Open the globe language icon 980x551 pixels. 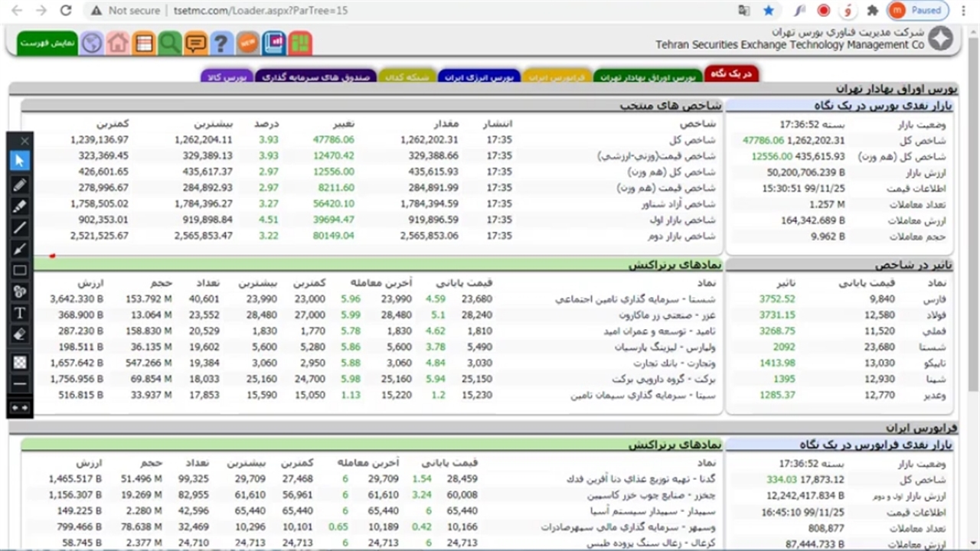pyautogui.click(x=92, y=43)
